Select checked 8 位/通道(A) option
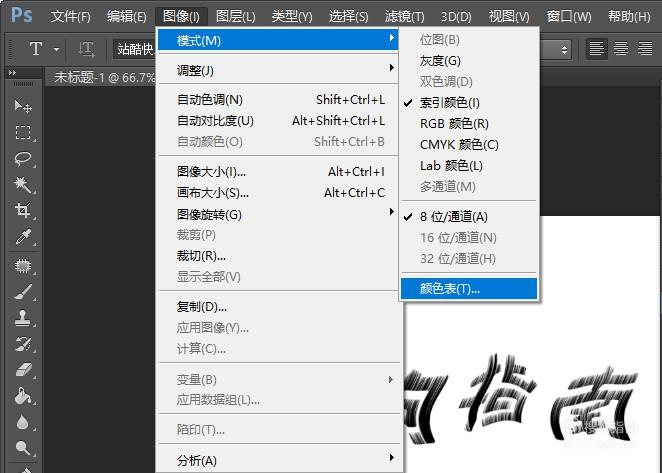Image resolution: width=662 pixels, height=473 pixels. point(469,217)
